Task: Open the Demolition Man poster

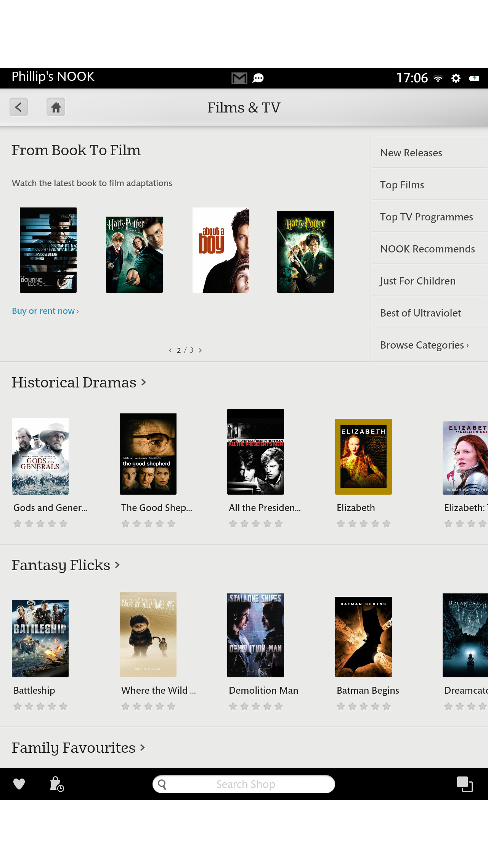Action: coord(255,635)
